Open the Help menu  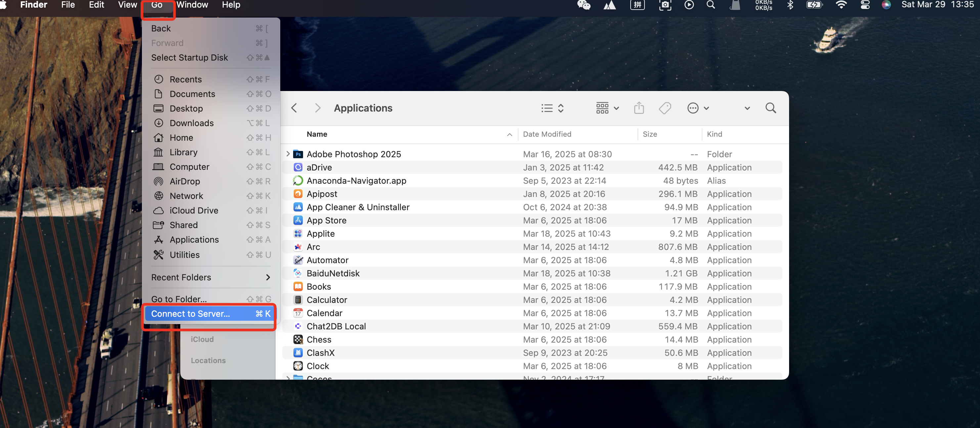(x=231, y=5)
